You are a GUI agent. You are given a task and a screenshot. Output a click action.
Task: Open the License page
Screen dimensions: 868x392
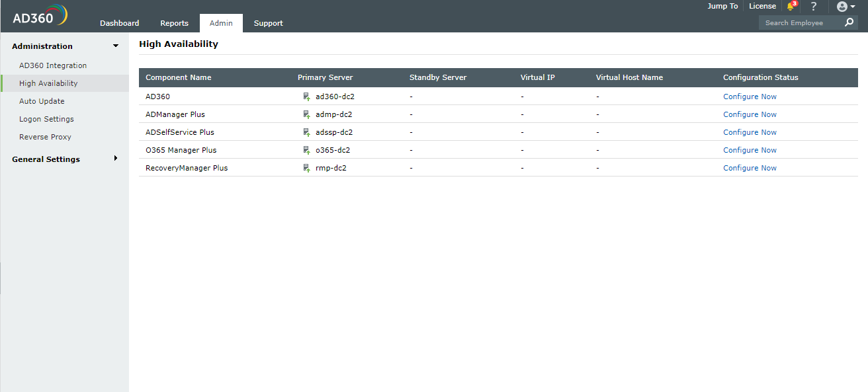762,6
